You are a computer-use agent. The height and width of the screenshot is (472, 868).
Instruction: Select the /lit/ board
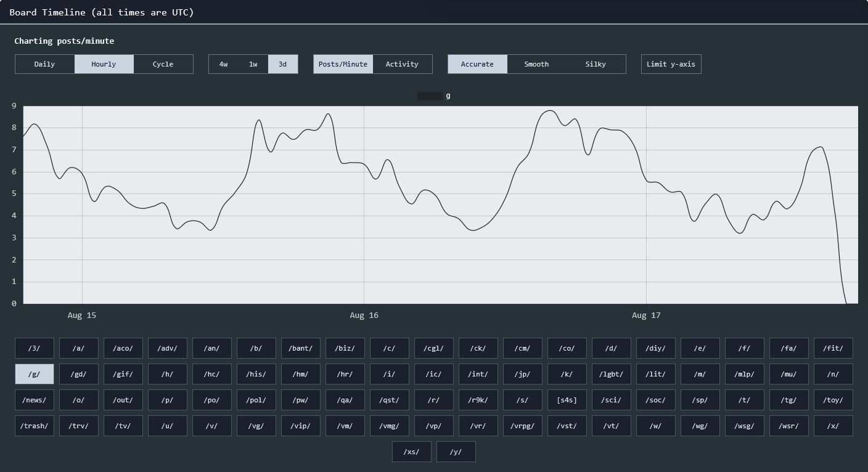point(656,374)
